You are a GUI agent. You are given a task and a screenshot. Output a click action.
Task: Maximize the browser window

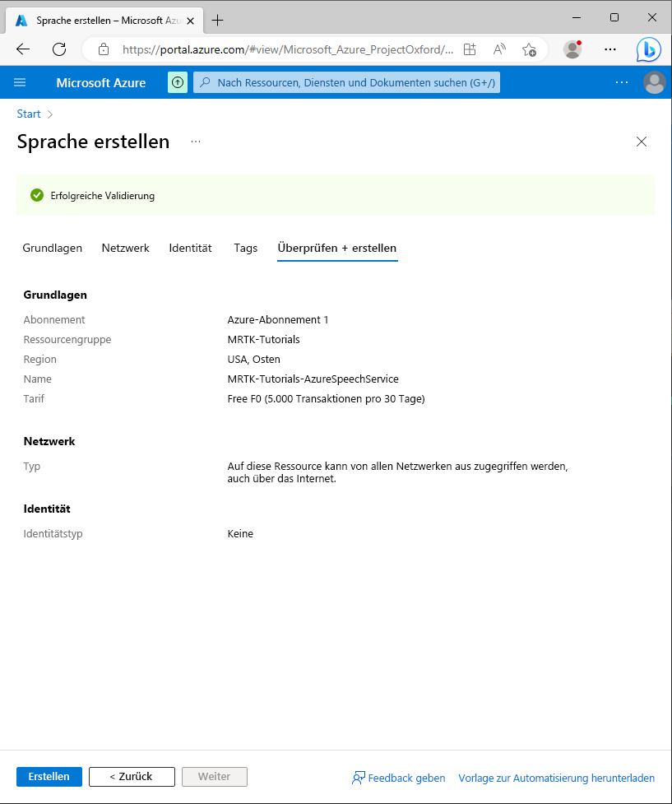(x=614, y=18)
